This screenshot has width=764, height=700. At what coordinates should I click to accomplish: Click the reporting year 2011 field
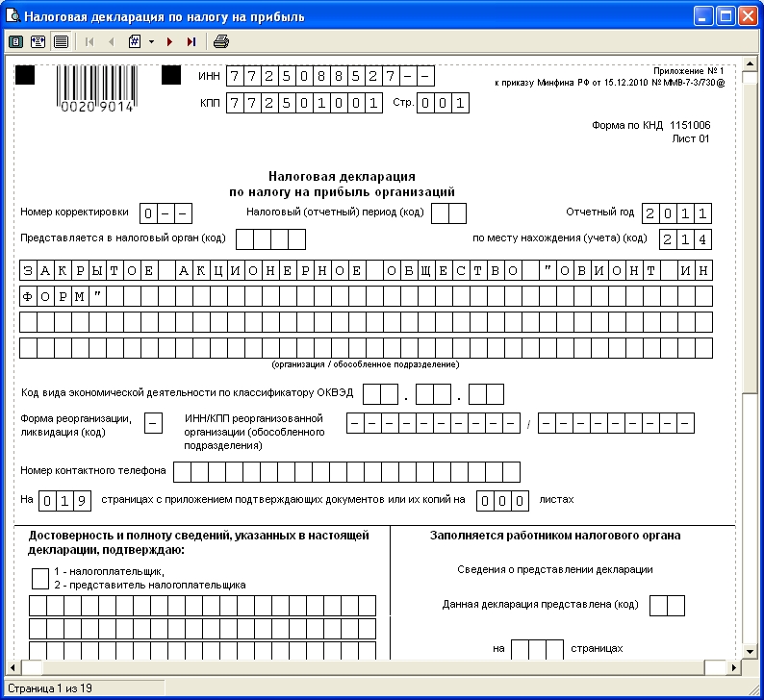[x=677, y=213]
